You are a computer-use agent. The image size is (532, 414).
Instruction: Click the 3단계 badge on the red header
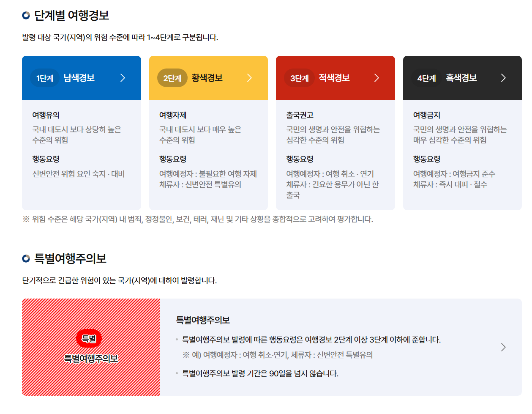(299, 78)
